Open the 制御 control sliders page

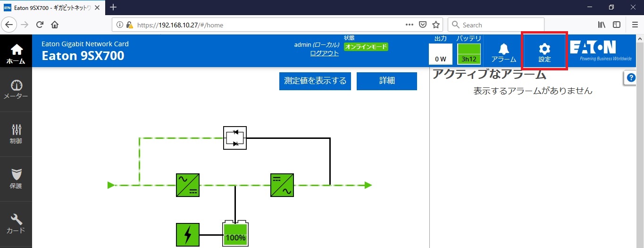[x=16, y=134]
